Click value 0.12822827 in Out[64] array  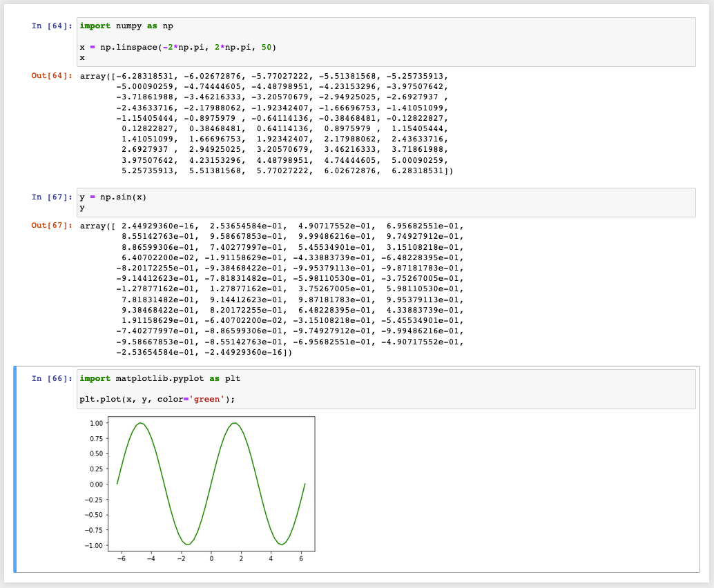click(147, 129)
